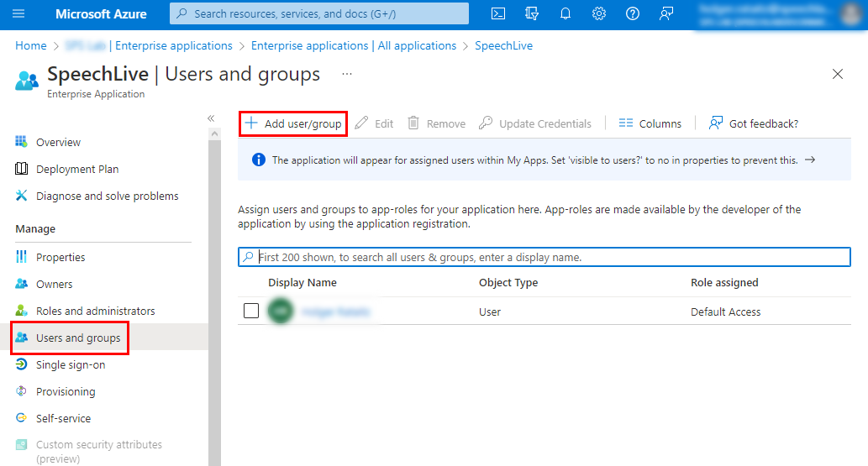Screen dimensions: 868x466
Task: Click the Deployment Plan book icon
Action: pos(22,168)
